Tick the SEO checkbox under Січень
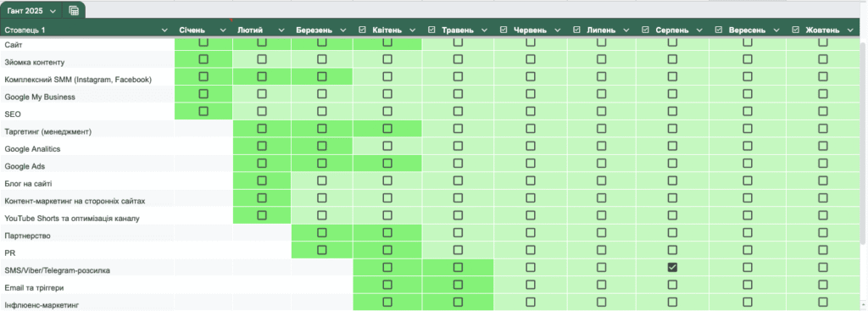The image size is (868, 311). [x=203, y=111]
